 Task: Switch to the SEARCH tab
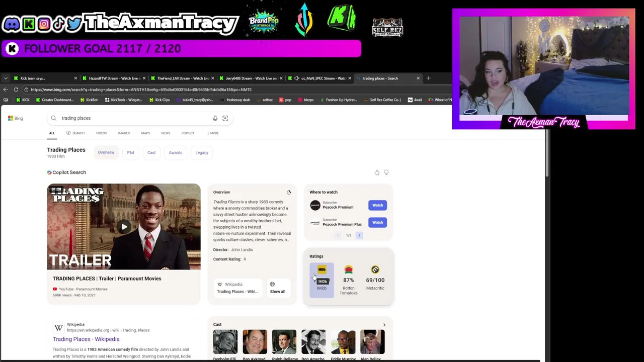point(75,133)
